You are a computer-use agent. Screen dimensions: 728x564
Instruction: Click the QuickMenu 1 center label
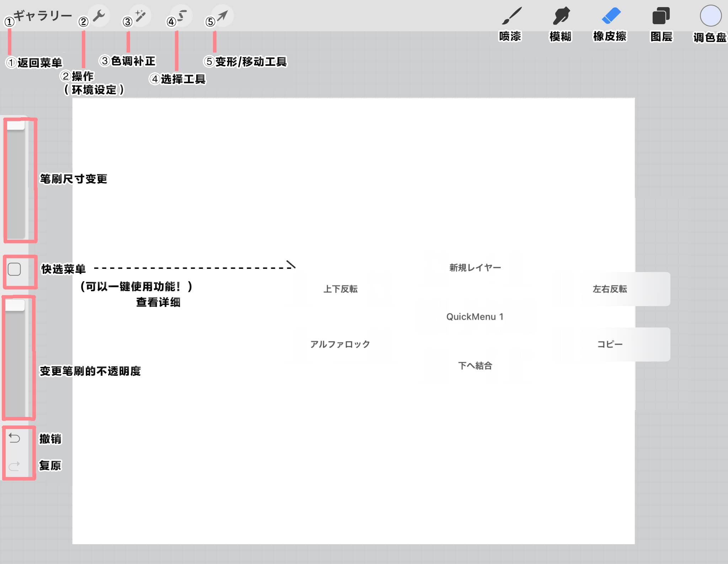click(x=475, y=317)
